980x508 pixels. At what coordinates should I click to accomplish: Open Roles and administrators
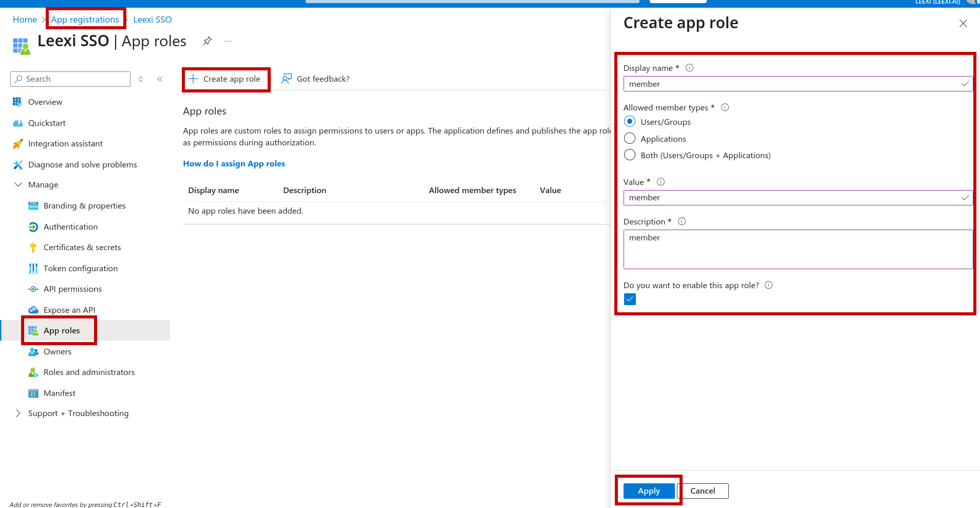point(89,372)
